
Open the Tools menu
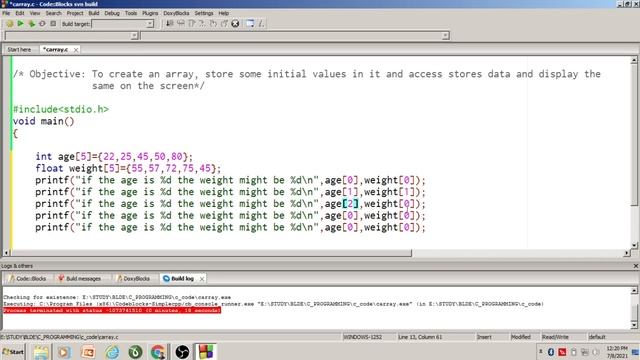tap(131, 13)
